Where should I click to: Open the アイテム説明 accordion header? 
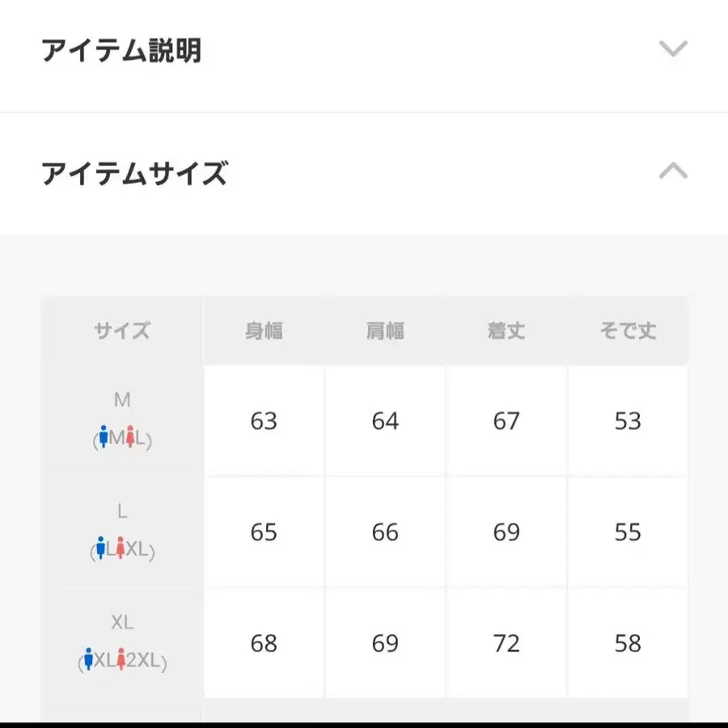123,49
